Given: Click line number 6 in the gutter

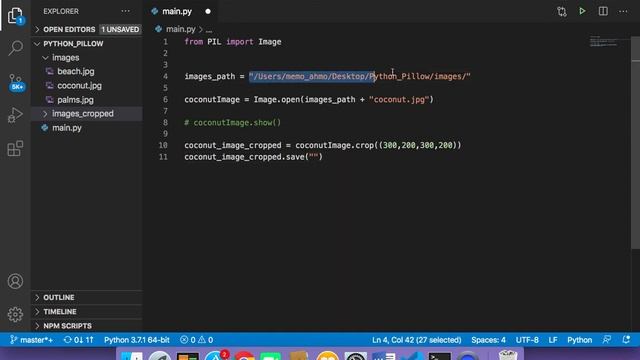Looking at the screenshot, I should 165,100.
